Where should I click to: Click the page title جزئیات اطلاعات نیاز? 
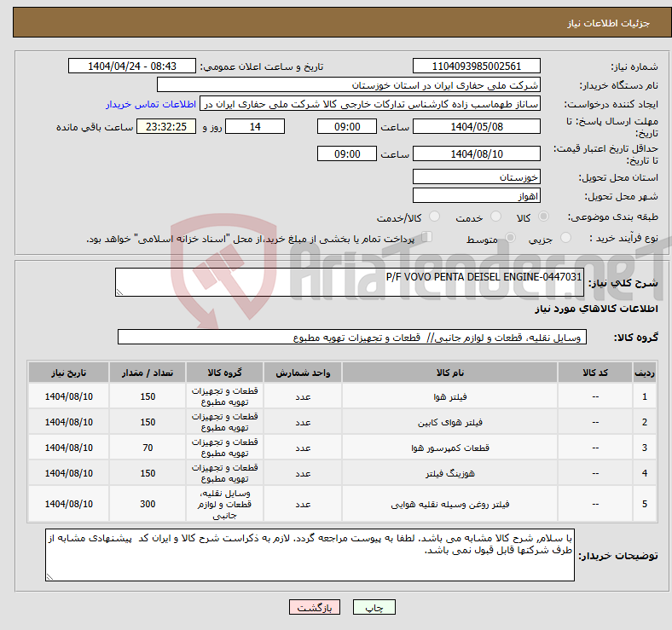pos(608,23)
